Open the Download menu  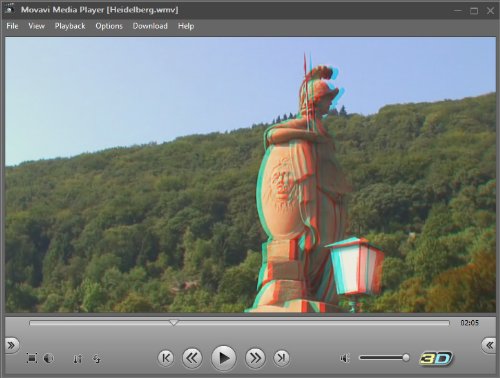click(150, 26)
